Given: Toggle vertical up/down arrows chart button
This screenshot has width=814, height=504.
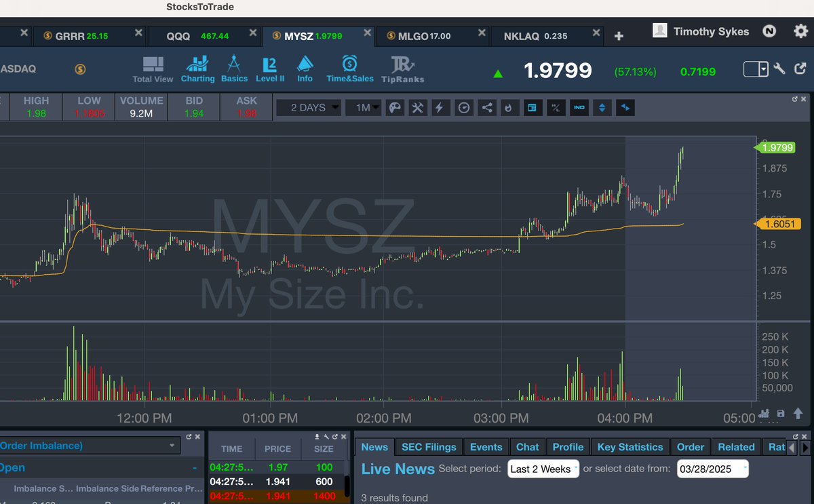Looking at the screenshot, I should click(x=602, y=107).
